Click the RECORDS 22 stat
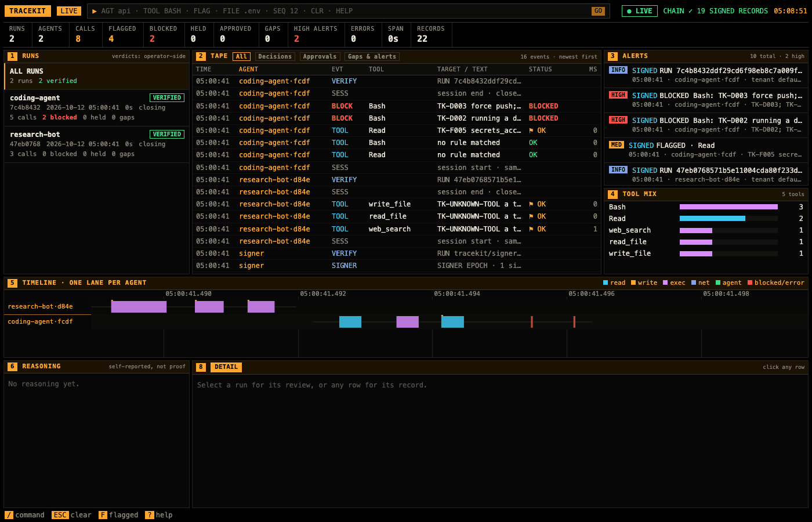 (431, 34)
